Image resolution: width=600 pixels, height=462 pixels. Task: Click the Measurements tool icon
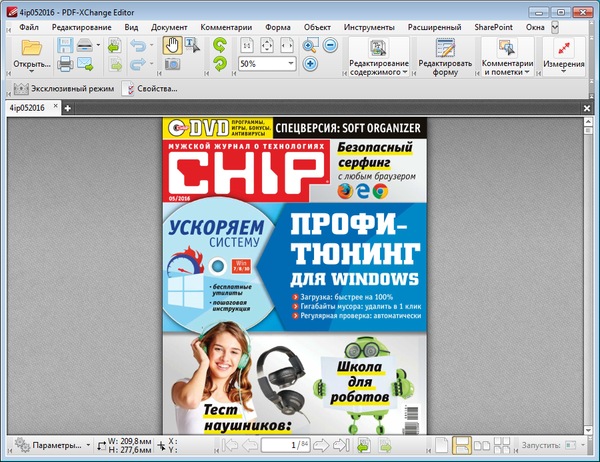tap(564, 48)
